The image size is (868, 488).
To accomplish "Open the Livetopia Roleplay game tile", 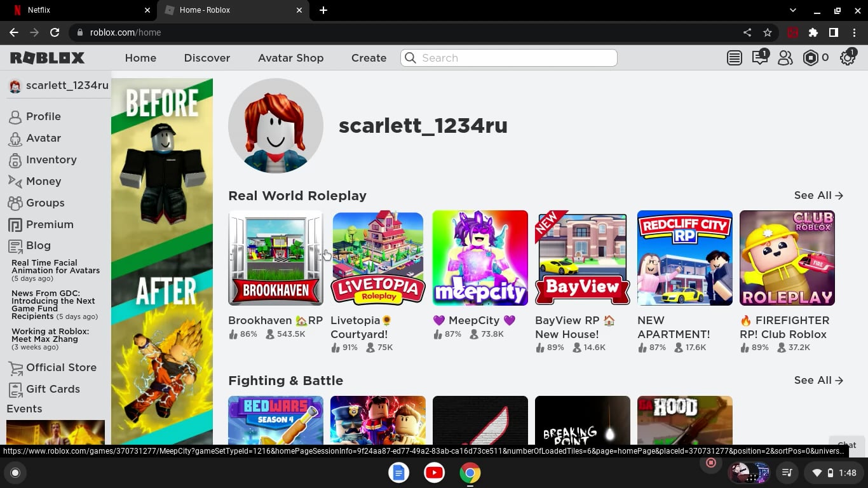I will click(378, 258).
